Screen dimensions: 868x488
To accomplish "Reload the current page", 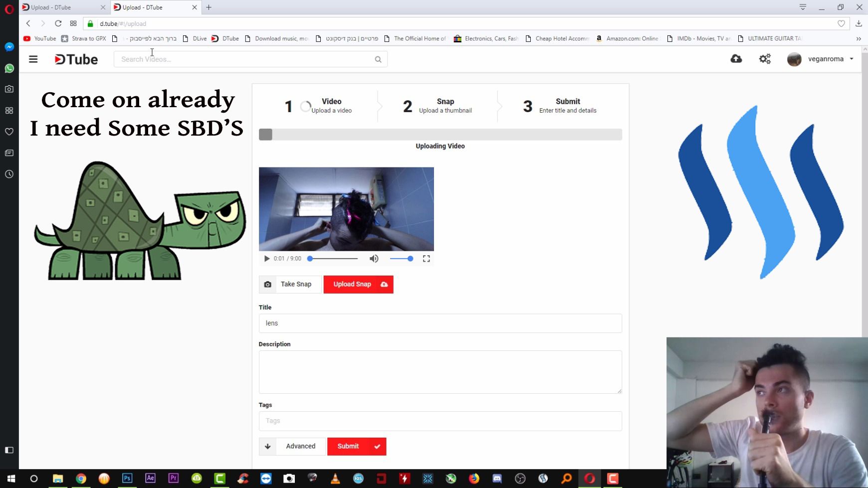I will click(58, 23).
